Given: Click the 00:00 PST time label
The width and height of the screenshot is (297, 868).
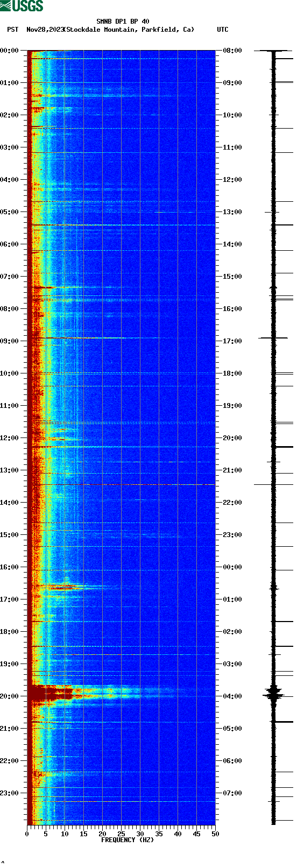Looking at the screenshot, I should pos(9,51).
